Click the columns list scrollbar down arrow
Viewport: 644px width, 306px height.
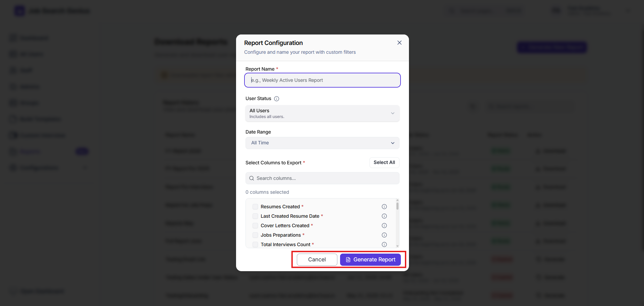(397, 246)
